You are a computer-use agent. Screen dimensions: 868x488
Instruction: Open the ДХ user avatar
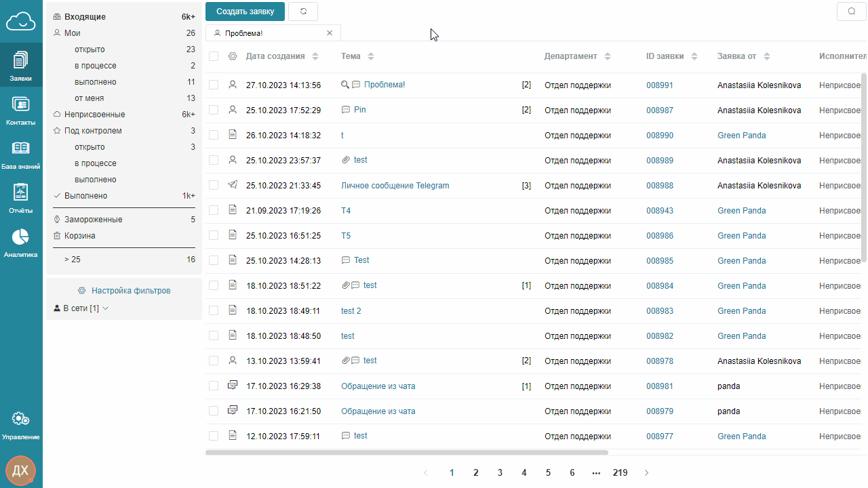[x=21, y=470]
